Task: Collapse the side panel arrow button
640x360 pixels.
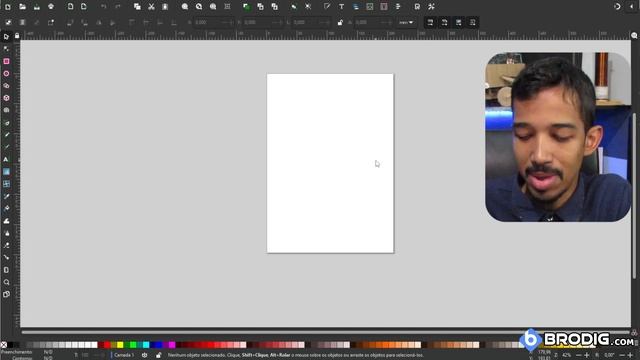Action: [631, 7]
